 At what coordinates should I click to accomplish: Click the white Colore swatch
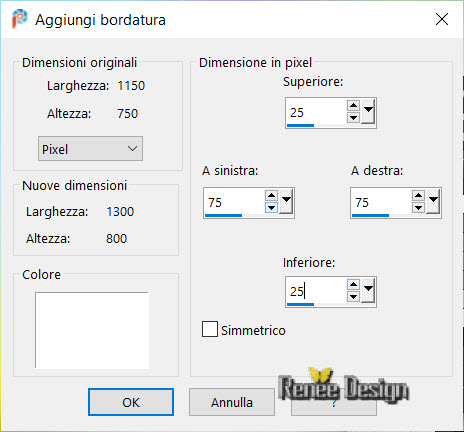[92, 330]
